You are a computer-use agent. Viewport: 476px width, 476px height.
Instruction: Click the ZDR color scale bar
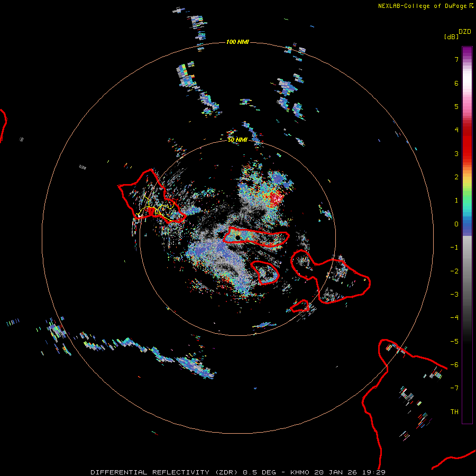coord(467,235)
